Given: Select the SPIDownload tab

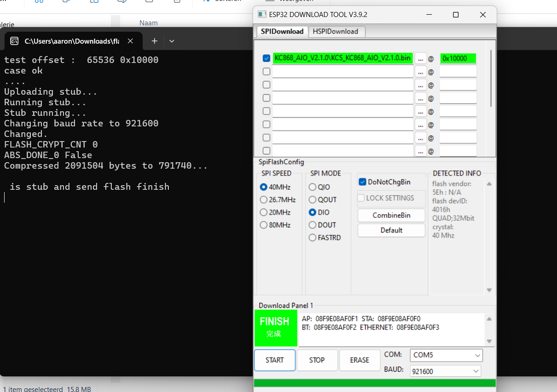Looking at the screenshot, I should coord(282,31).
